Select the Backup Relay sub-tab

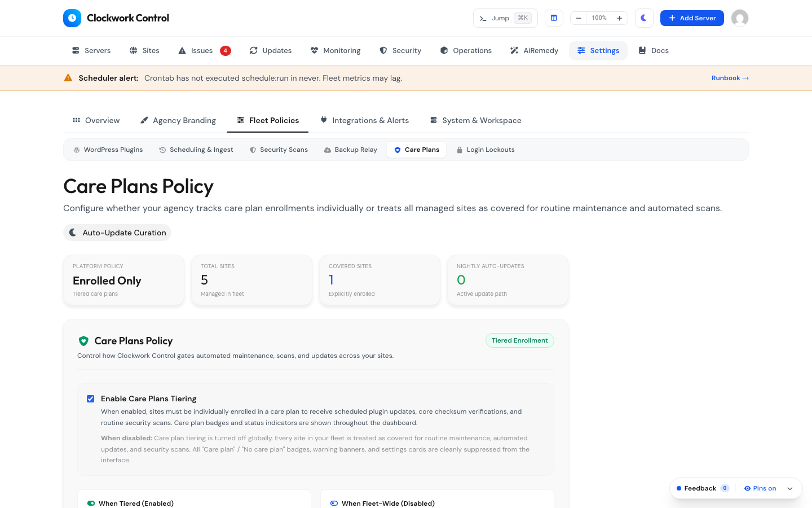[350, 150]
